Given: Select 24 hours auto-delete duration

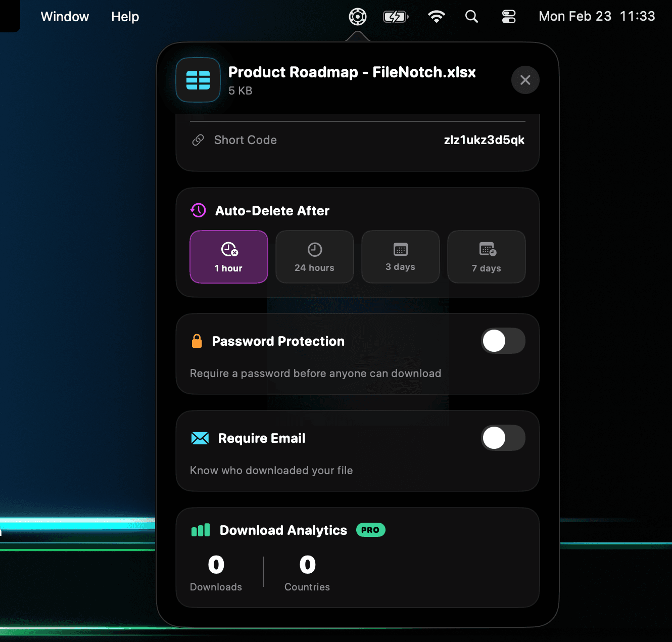Looking at the screenshot, I should [x=314, y=257].
